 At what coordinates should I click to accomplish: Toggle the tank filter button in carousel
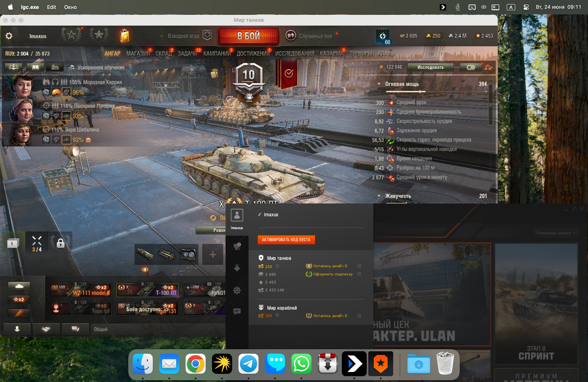coord(19,286)
